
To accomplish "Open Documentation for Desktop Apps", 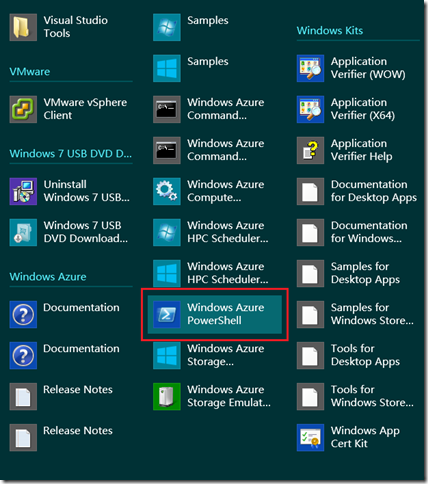I will point(357,191).
